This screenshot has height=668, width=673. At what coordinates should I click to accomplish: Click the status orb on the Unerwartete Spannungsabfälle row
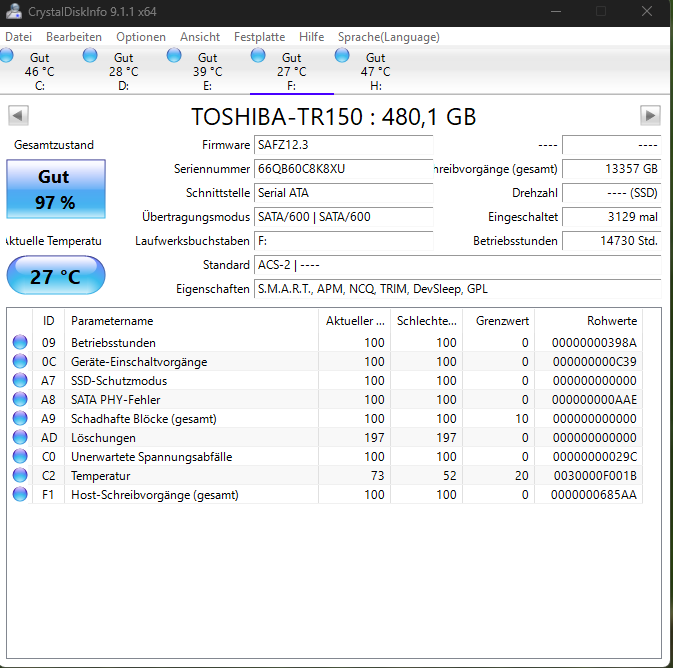(20, 456)
